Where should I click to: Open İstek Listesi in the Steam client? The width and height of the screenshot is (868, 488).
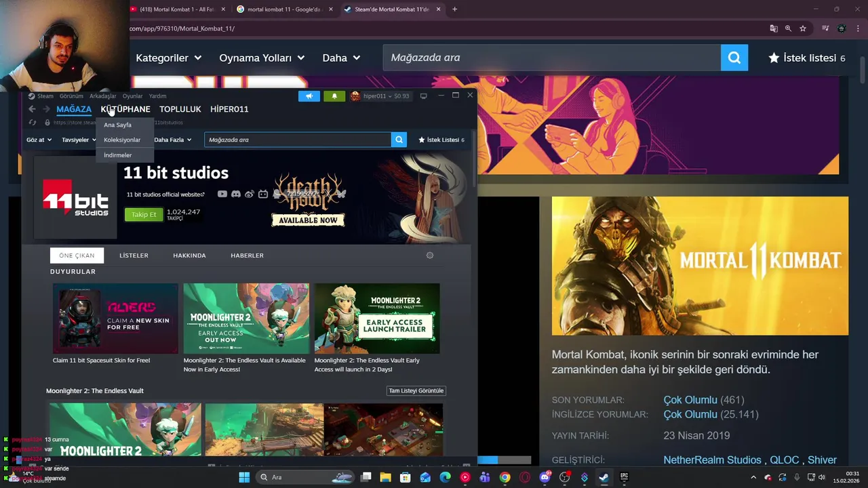(x=441, y=140)
